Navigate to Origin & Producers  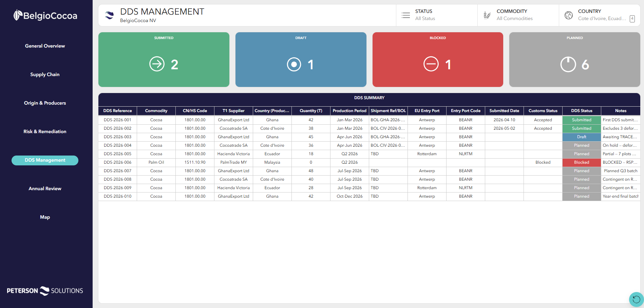coord(45,103)
